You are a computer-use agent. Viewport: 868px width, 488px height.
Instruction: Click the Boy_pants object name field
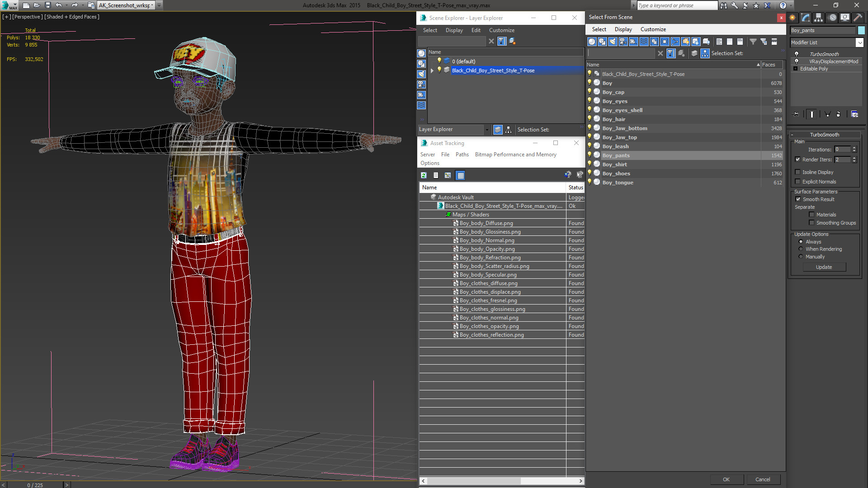click(x=823, y=30)
